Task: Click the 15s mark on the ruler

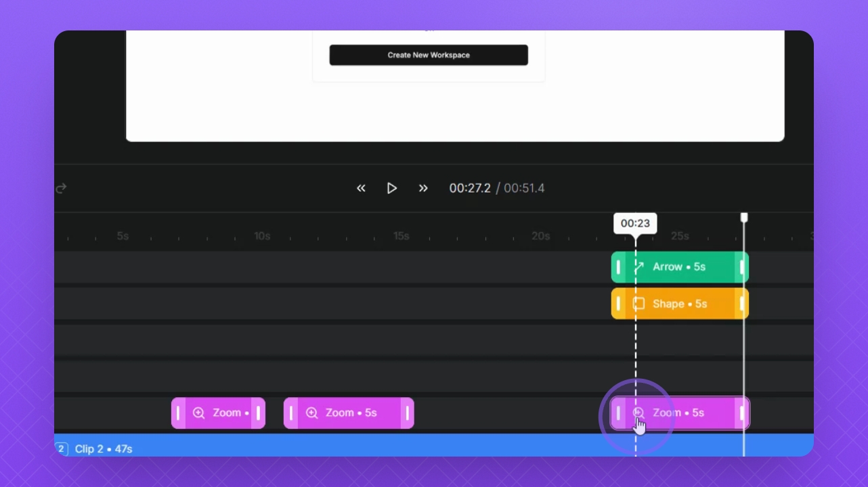Action: tap(402, 236)
